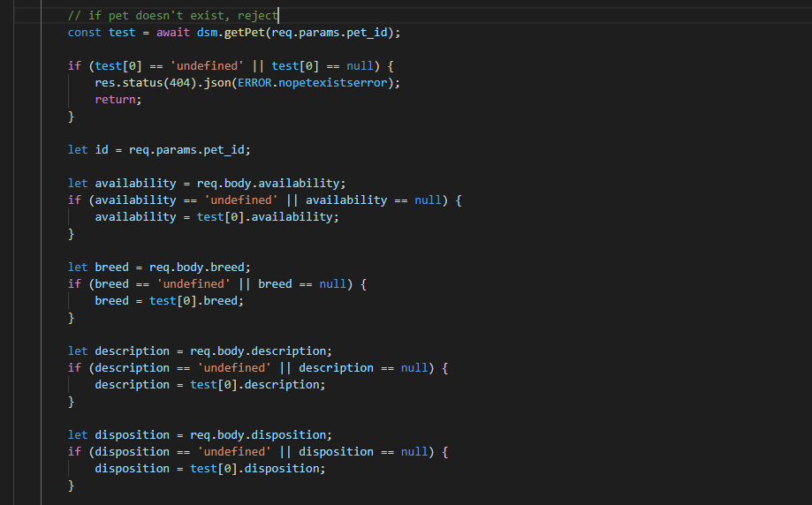Click req.body.availability in the let statement
This screenshot has width=812, height=505.
coord(268,184)
